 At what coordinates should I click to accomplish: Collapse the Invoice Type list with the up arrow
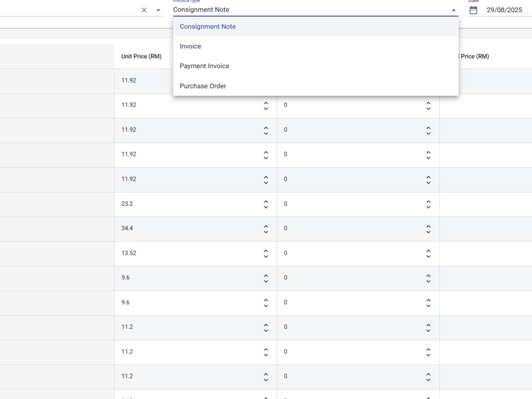(x=454, y=10)
